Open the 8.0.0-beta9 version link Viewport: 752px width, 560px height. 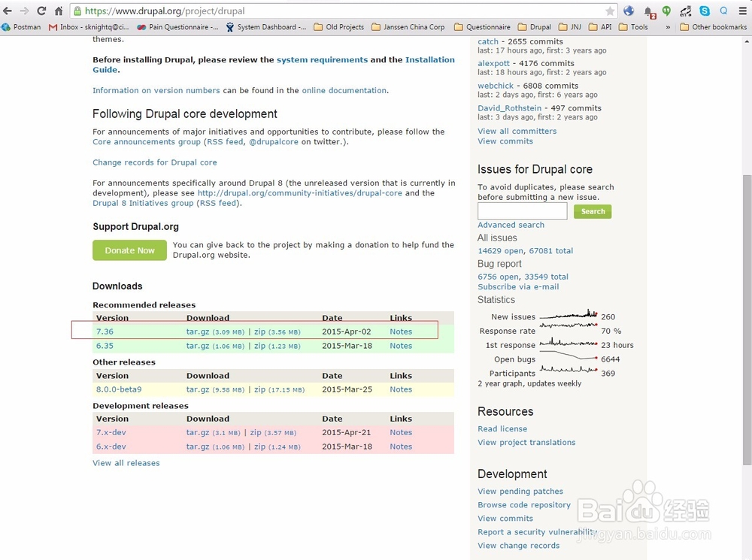click(119, 389)
